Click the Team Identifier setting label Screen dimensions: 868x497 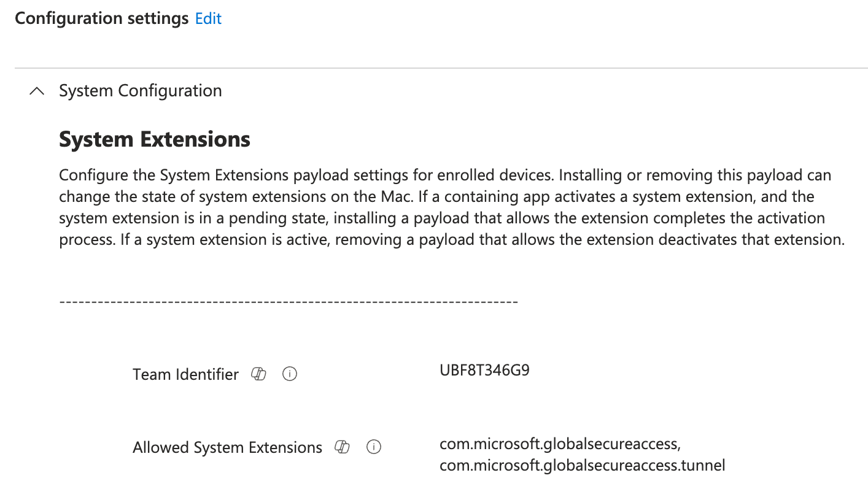click(x=185, y=374)
